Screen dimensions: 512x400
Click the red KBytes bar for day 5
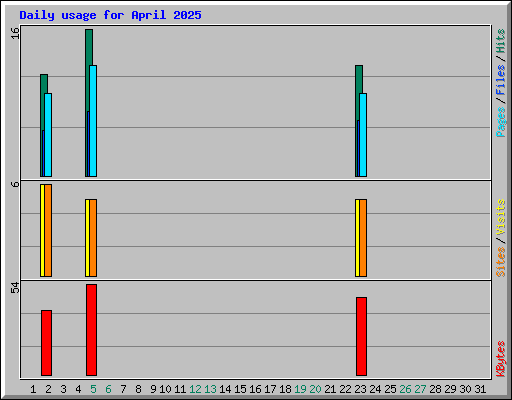pos(91,330)
